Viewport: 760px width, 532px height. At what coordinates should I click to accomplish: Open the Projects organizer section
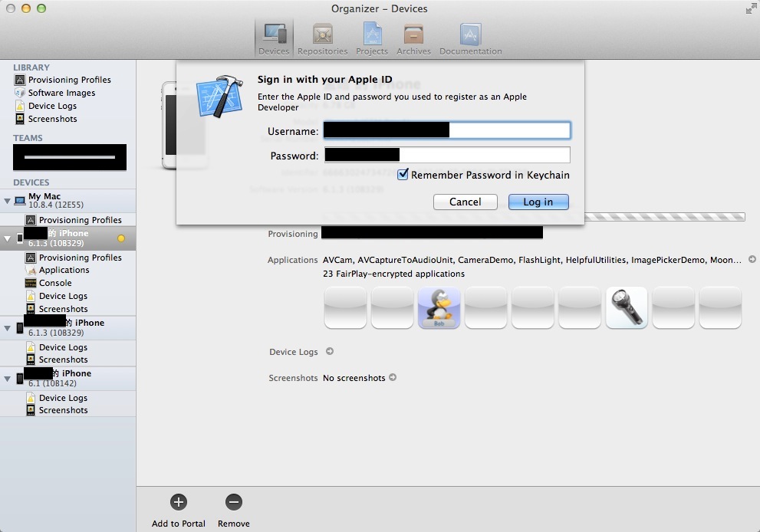[372, 39]
